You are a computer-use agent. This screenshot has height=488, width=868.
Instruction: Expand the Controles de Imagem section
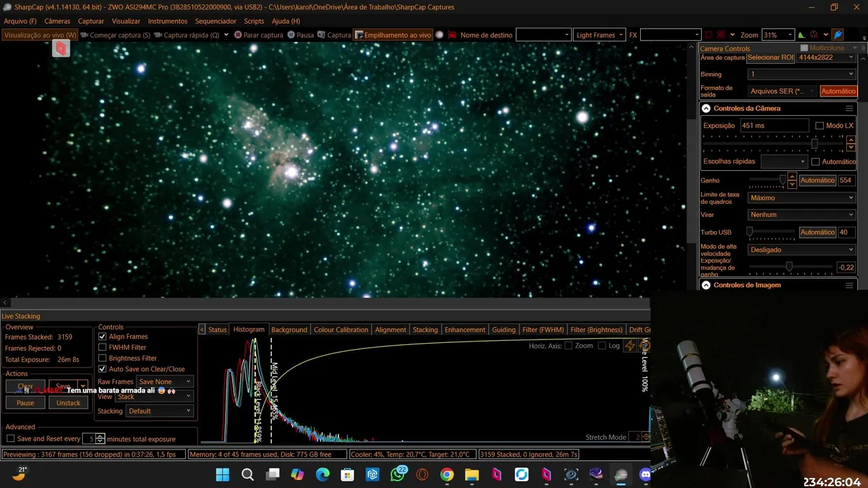[x=706, y=285]
